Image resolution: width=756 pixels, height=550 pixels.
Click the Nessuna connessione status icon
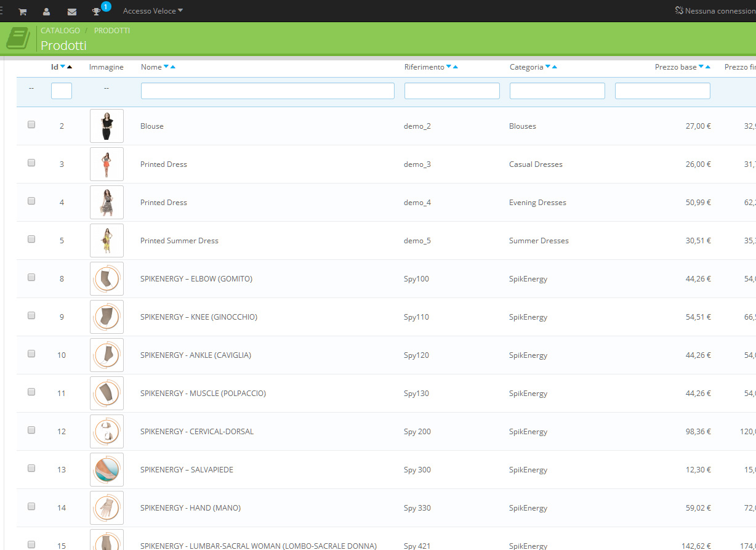click(x=680, y=10)
